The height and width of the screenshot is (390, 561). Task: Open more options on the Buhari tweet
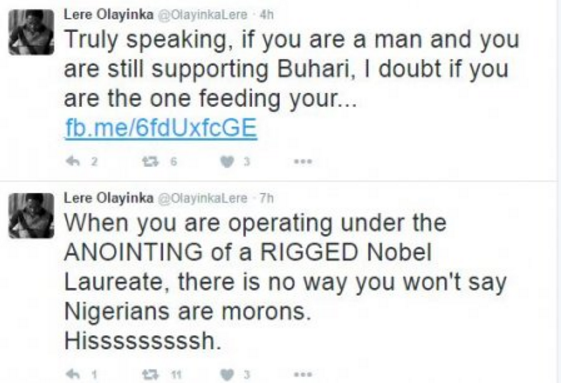(303, 162)
